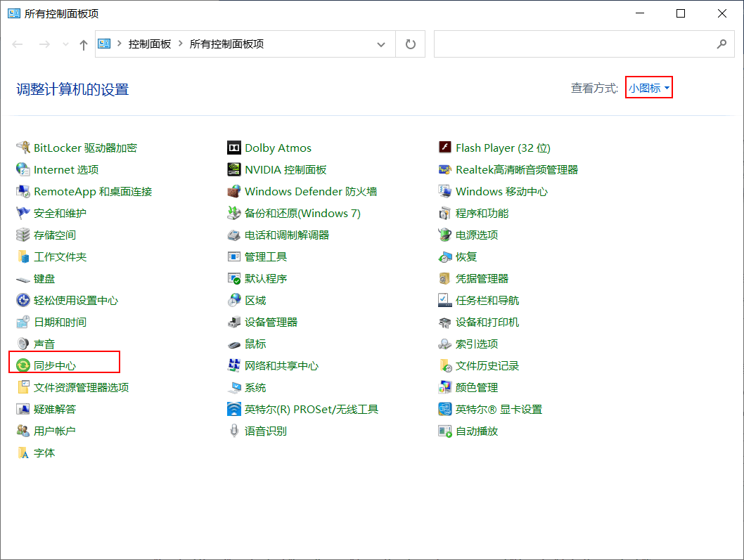Click the Internet 选项 globe icon
This screenshot has height=560, width=744.
[x=23, y=169]
